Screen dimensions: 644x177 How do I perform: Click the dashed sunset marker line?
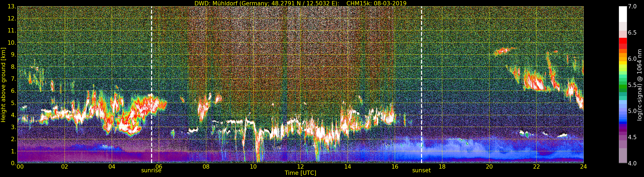click(x=421, y=85)
